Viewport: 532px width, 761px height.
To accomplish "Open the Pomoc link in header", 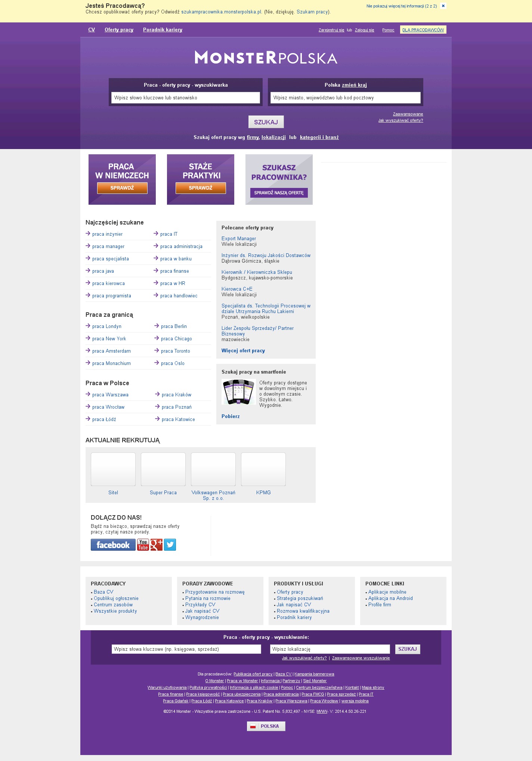I will coord(388,30).
